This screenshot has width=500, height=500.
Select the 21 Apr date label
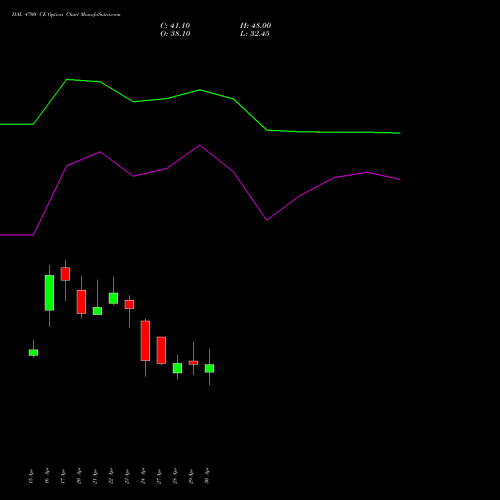coord(95,476)
